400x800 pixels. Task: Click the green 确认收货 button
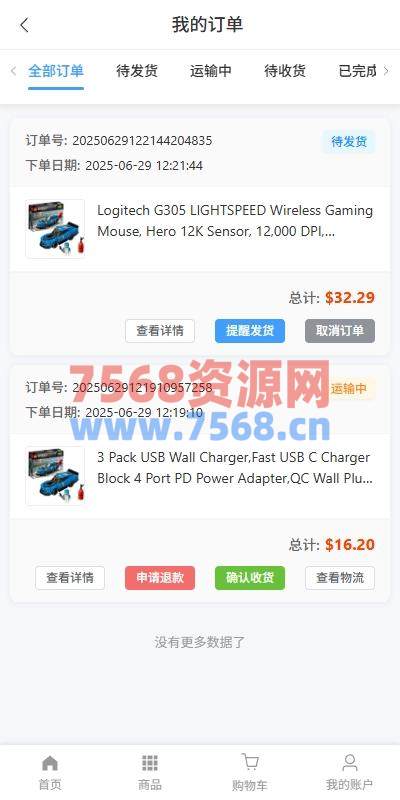[250, 578]
